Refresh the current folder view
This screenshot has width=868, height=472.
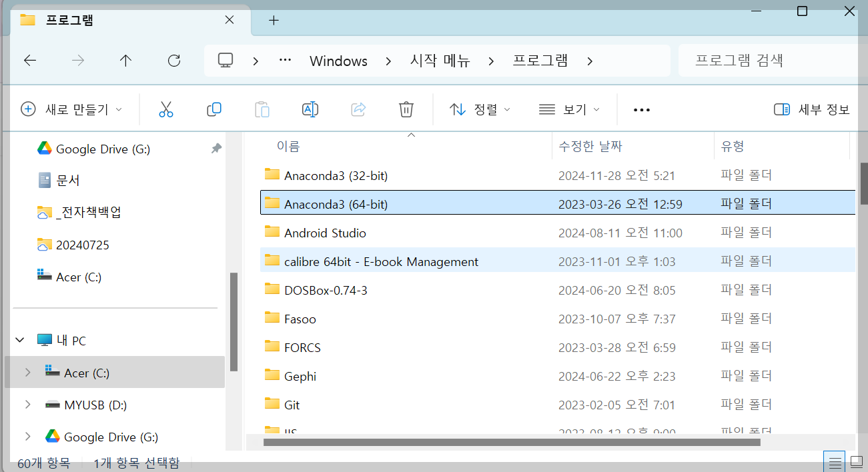(x=174, y=61)
